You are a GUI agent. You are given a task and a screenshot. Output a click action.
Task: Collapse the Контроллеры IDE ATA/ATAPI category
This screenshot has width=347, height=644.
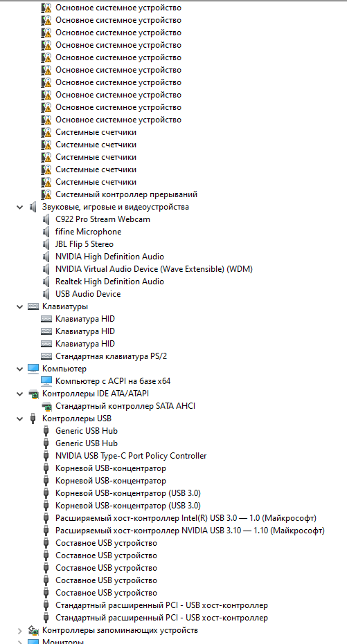[19, 394]
